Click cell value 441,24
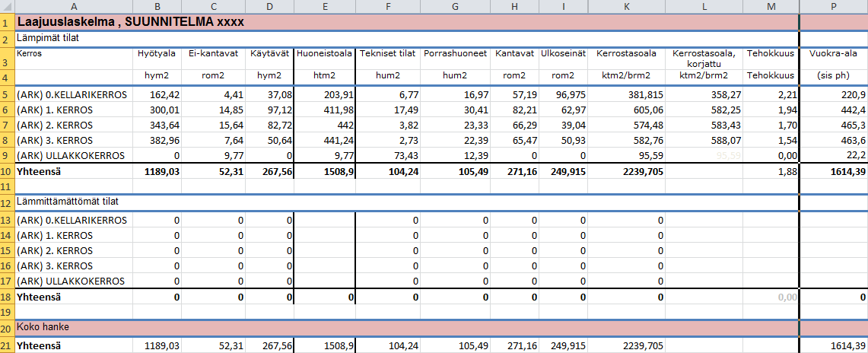868x353 pixels. tap(324, 140)
